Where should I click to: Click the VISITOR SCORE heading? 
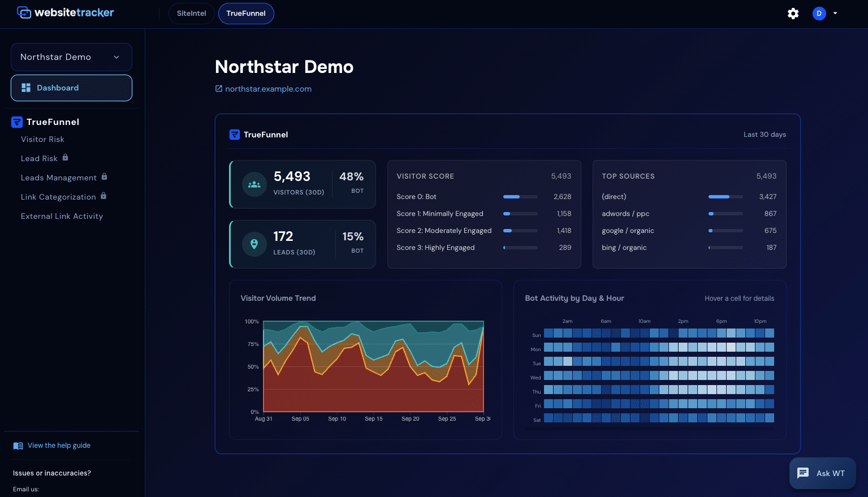(x=425, y=176)
